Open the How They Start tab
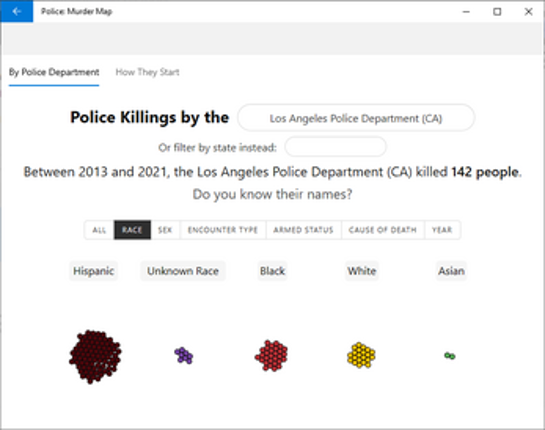 [147, 72]
